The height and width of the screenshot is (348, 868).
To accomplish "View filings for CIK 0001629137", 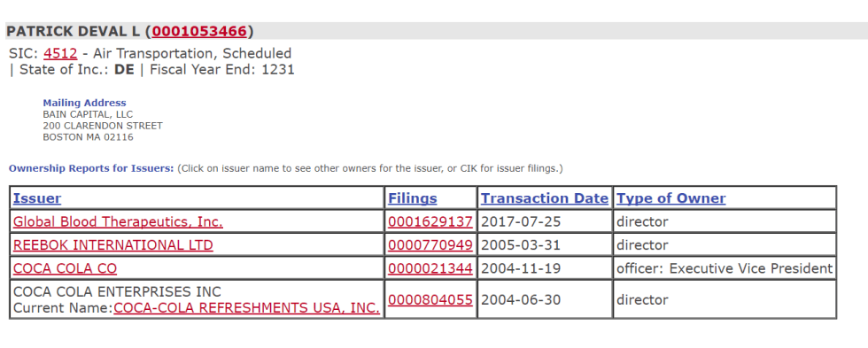I will pos(430,222).
